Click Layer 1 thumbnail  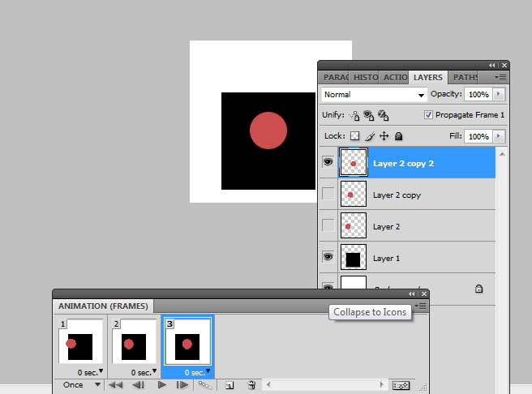pos(354,257)
